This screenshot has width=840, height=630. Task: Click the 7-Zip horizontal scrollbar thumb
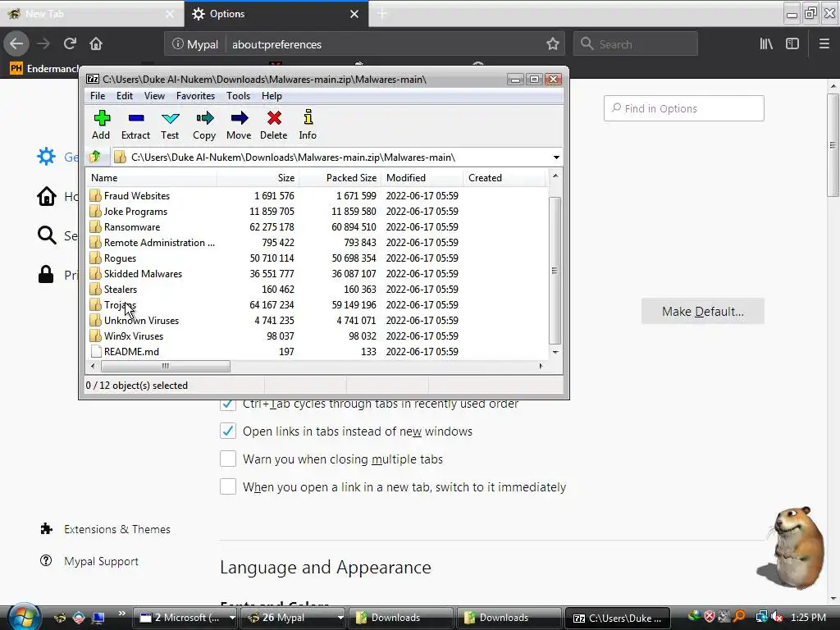pos(166,367)
